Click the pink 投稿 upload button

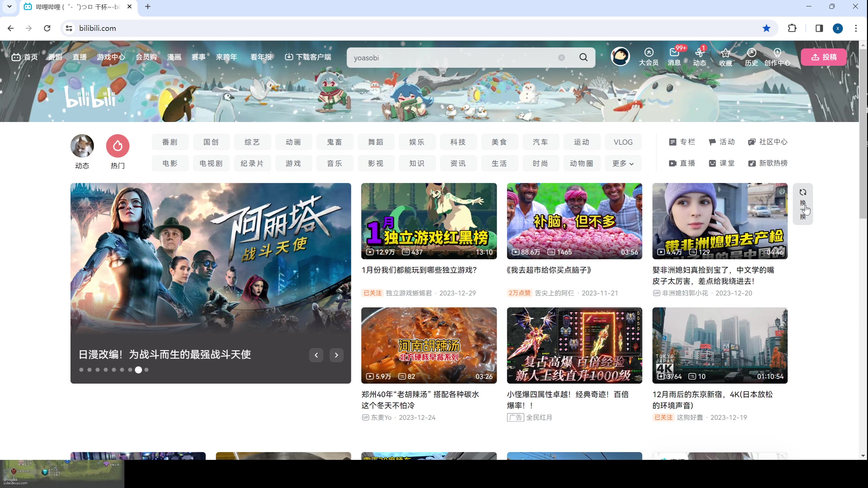click(x=824, y=57)
